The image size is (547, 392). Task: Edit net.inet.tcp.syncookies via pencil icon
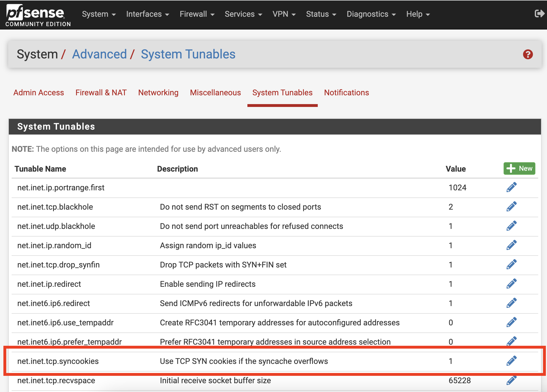[x=511, y=361]
